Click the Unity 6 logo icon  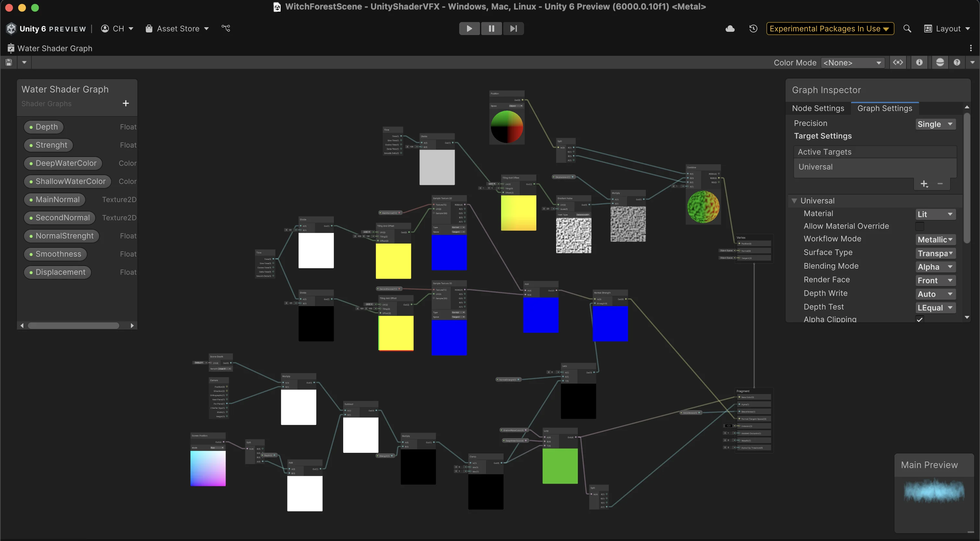pyautogui.click(x=11, y=29)
